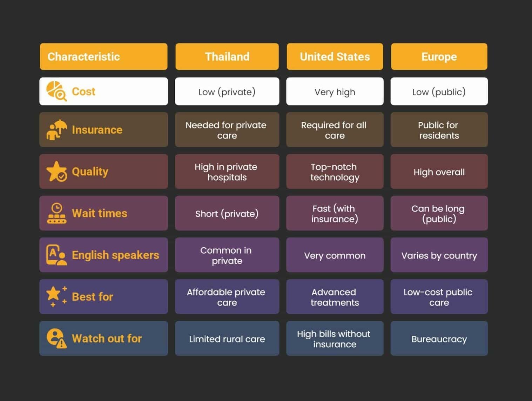The height and width of the screenshot is (401, 532).
Task: Select the 'Very common' cell
Action: (335, 255)
